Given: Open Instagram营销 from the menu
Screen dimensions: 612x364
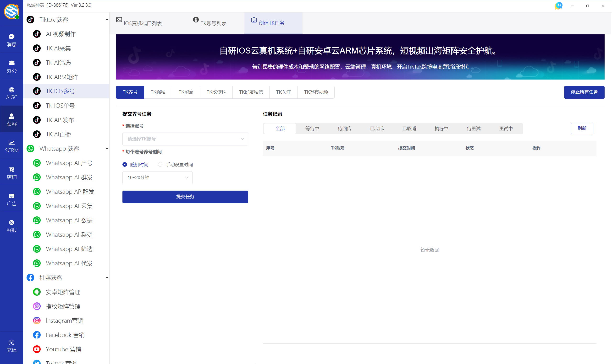Looking at the screenshot, I should click(65, 320).
